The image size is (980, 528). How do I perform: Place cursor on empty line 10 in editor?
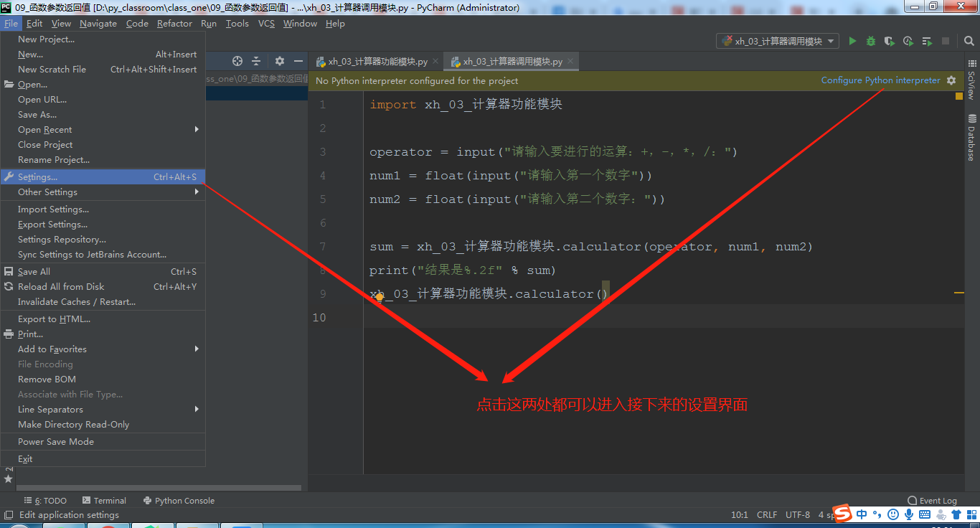tap(664, 317)
